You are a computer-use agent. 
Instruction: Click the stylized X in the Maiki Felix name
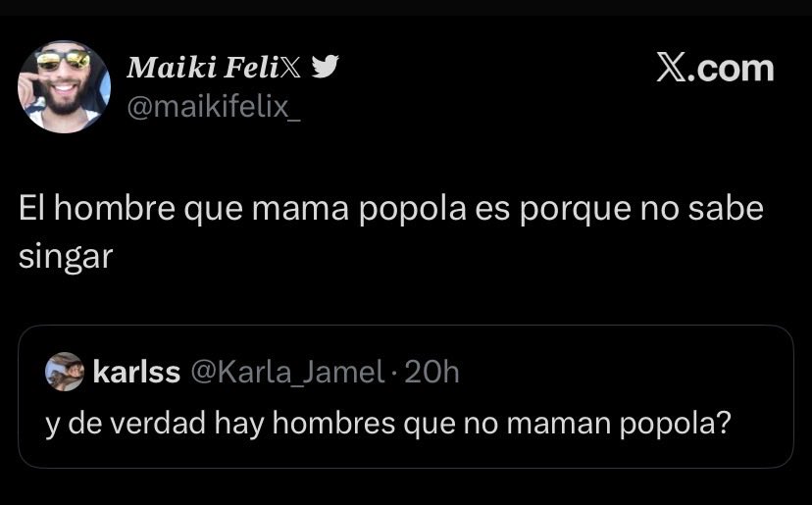290,68
